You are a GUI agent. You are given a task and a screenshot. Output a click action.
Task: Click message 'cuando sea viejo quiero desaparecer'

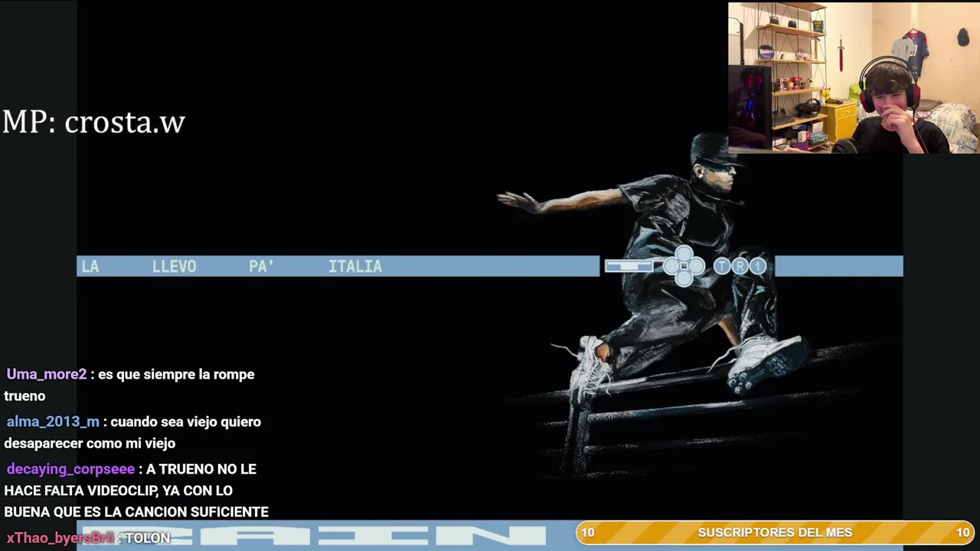(x=132, y=432)
